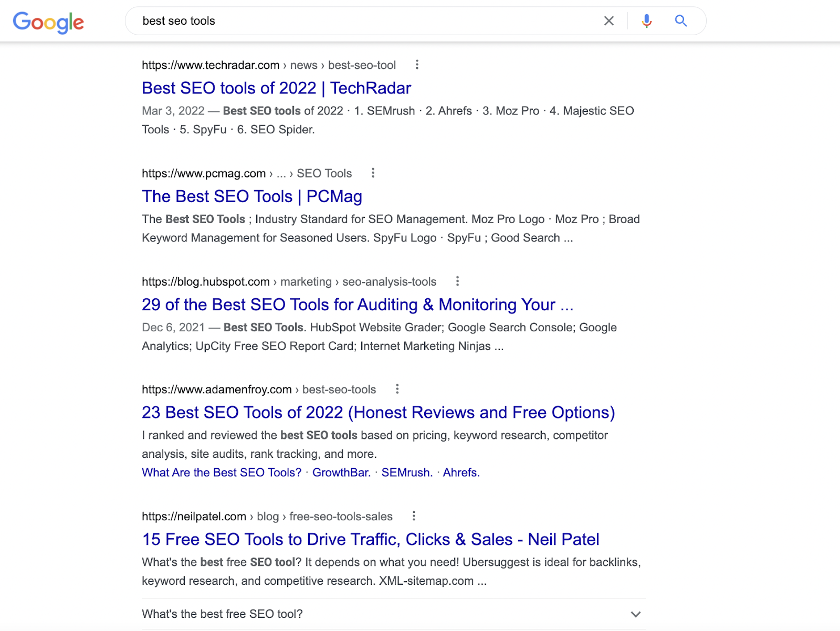
Task: Expand "What's the best free SEO tool?" chevron
Action: pos(635,614)
